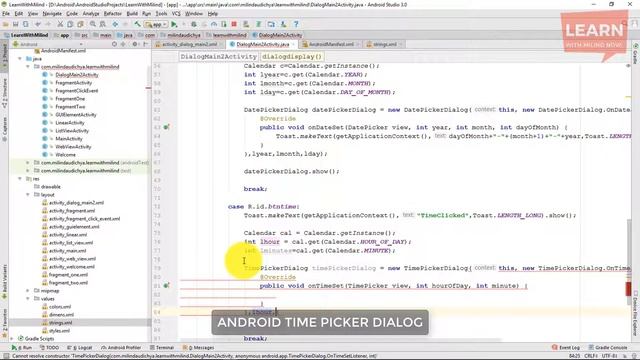Click LearnWithMilind in navigation bar

(26, 35)
